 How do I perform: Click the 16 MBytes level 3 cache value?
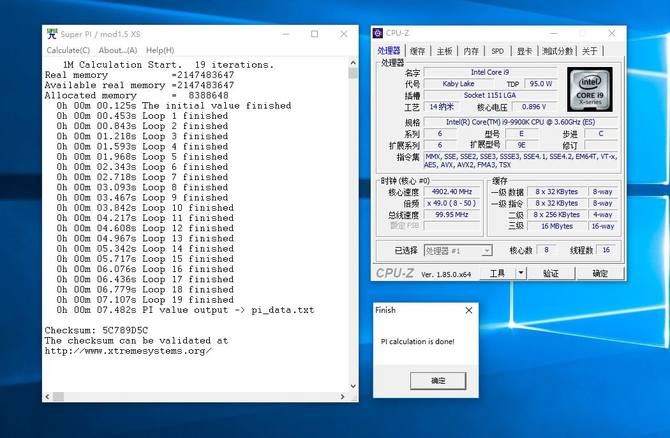click(557, 226)
